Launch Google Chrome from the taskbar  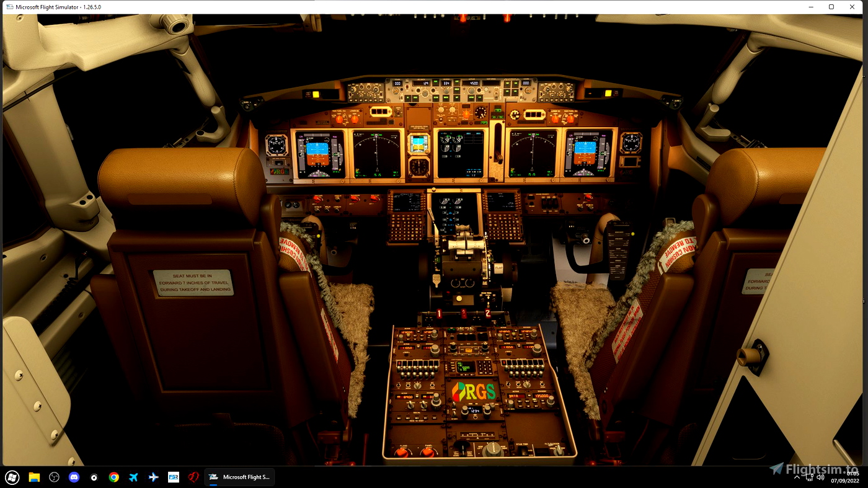coord(113,477)
